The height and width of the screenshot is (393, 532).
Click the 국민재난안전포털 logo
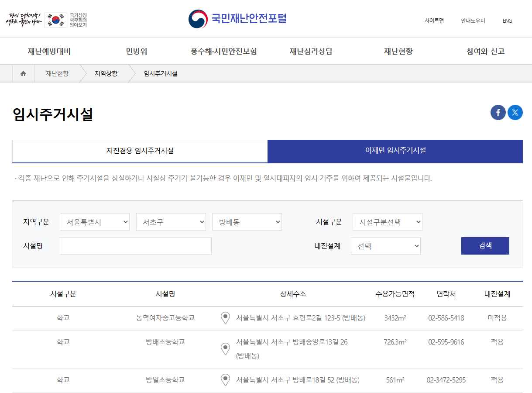[x=237, y=18]
